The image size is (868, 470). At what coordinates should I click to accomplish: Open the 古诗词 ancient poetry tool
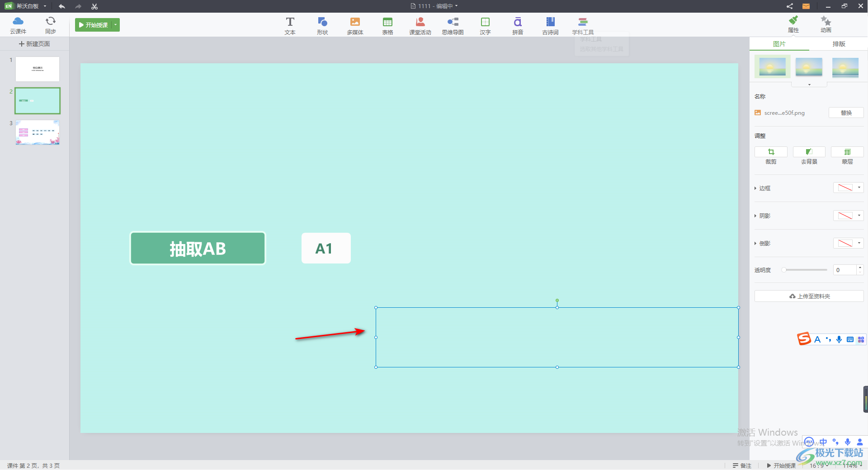coord(550,26)
